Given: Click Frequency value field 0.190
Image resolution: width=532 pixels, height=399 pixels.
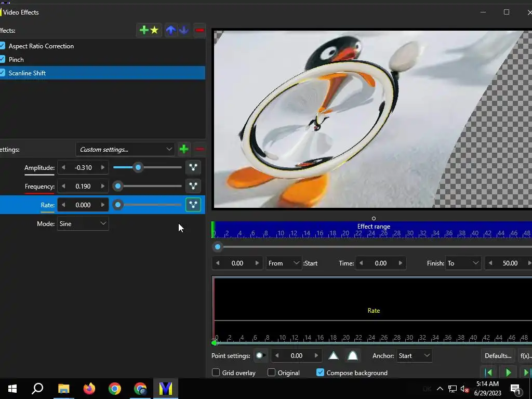Looking at the screenshot, I should tap(83, 187).
